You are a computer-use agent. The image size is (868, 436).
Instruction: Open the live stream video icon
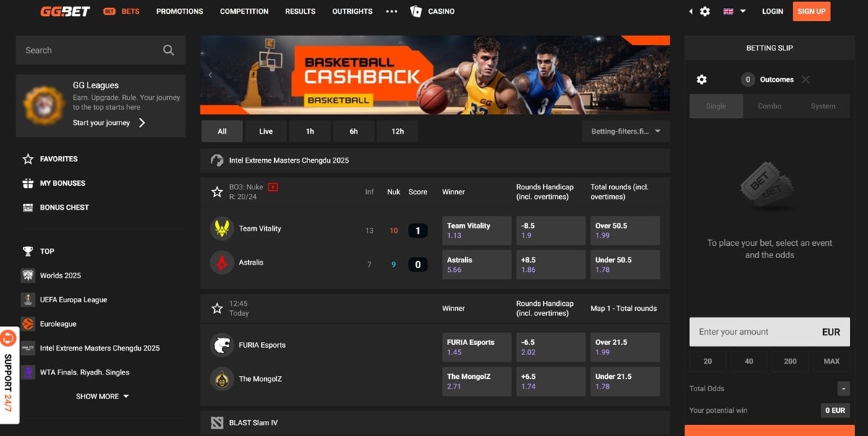coord(273,187)
